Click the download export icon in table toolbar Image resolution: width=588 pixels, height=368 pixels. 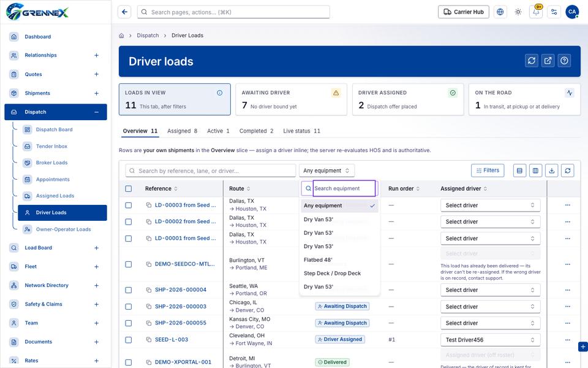tap(552, 171)
